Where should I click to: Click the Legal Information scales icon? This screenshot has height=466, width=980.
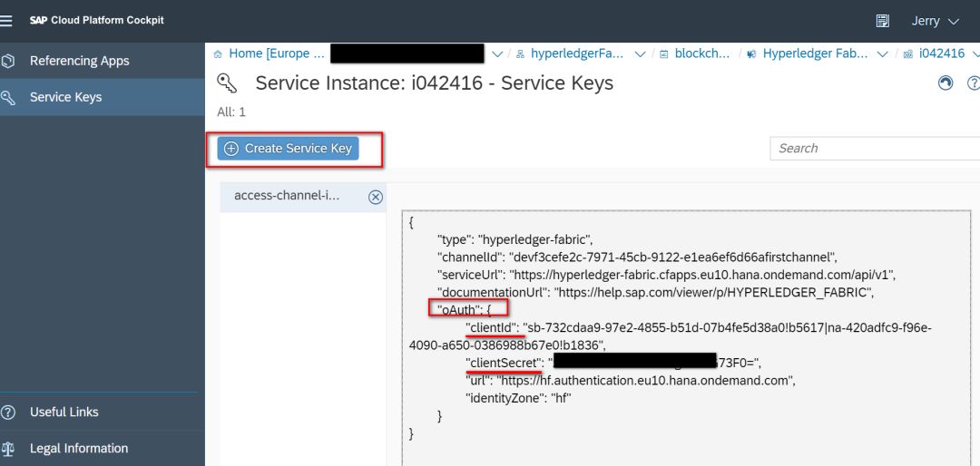pos(7,449)
